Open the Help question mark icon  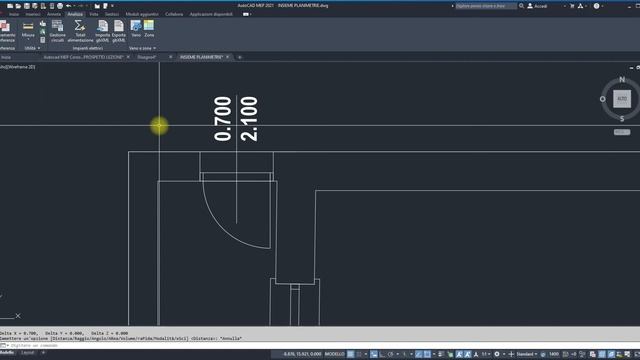click(596, 6)
